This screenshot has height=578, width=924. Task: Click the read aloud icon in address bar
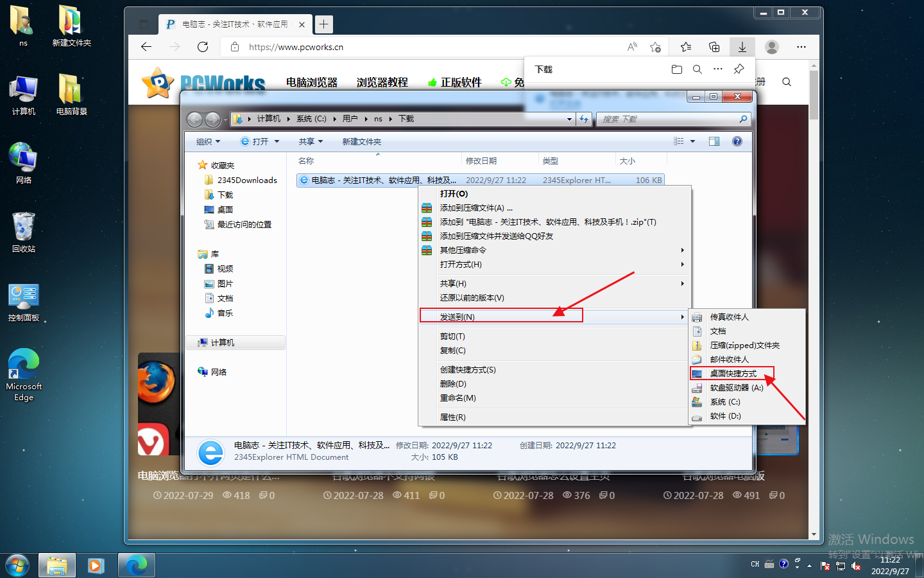pyautogui.click(x=633, y=47)
